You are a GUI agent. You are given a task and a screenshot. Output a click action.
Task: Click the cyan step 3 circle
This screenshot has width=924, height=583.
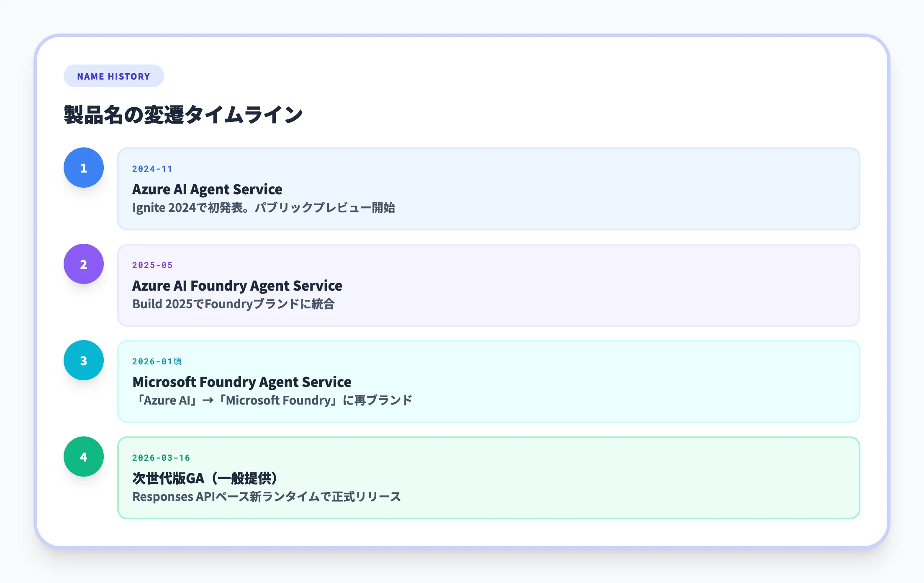pos(84,360)
